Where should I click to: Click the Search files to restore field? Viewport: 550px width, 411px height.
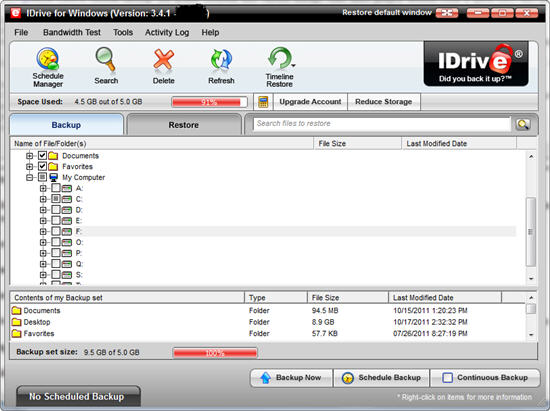pyautogui.click(x=382, y=124)
